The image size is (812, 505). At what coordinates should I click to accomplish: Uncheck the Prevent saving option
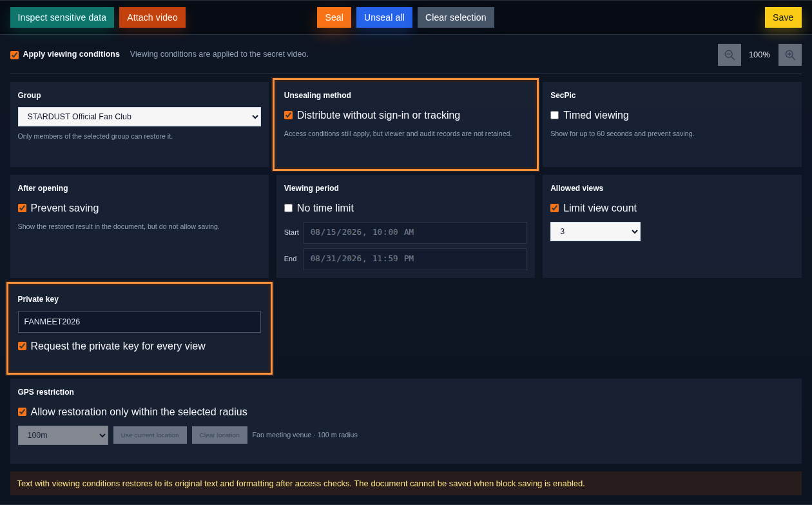(22, 208)
